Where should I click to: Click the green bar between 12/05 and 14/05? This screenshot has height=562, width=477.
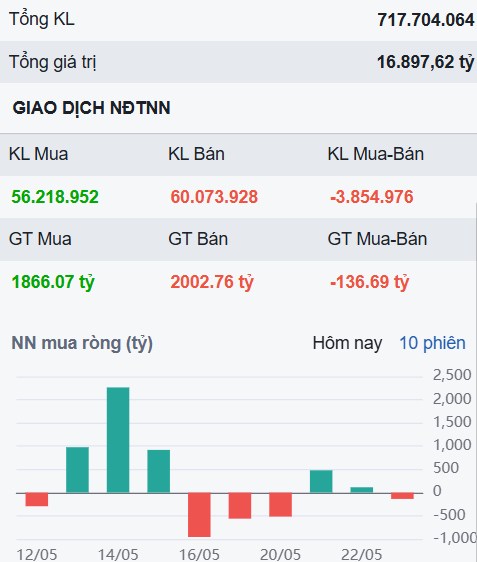77,470
